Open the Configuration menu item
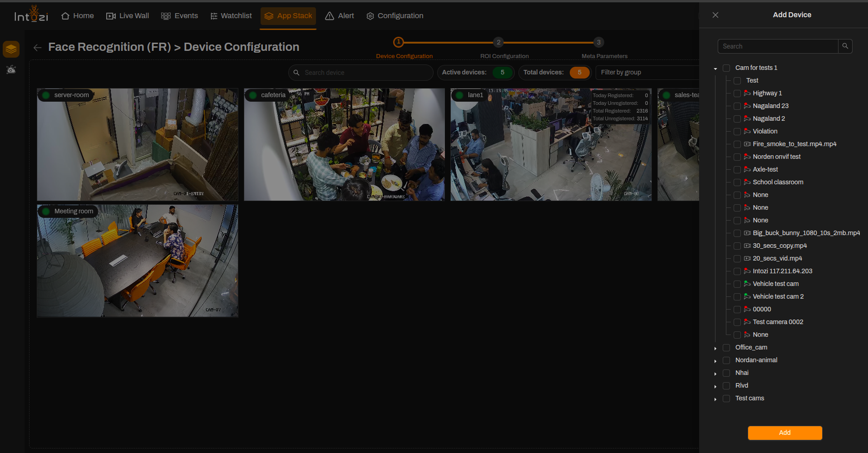Image resolution: width=868 pixels, height=453 pixels. click(395, 16)
